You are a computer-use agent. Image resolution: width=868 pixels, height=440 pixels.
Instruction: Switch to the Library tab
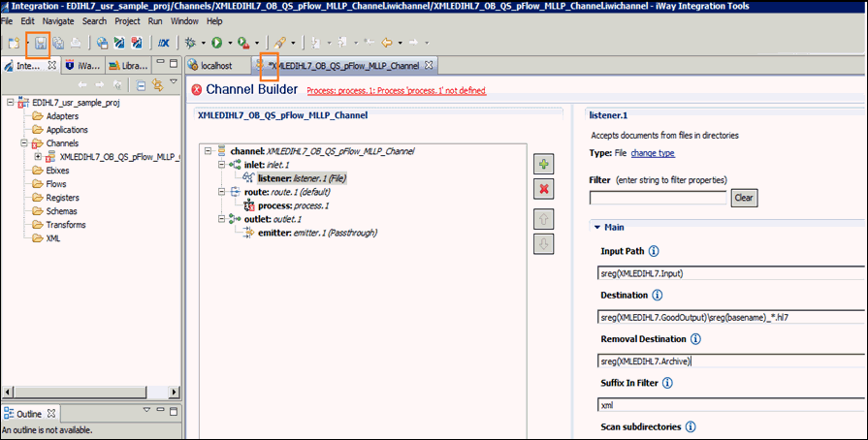128,65
